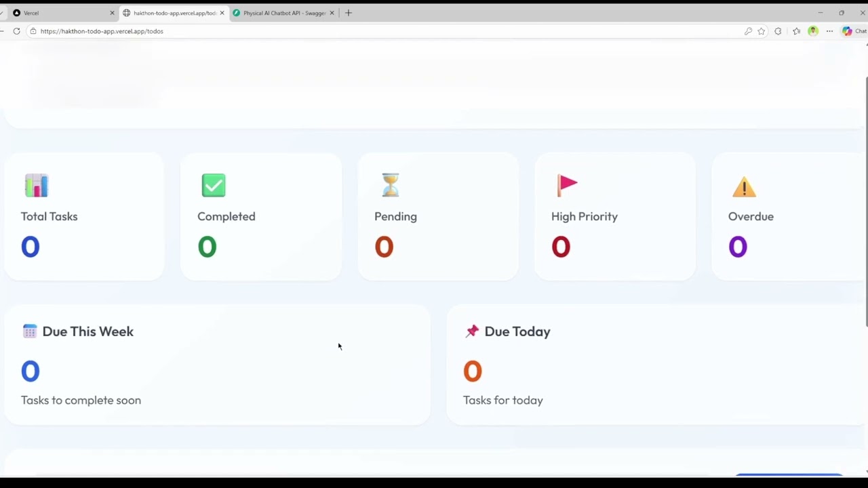The width and height of the screenshot is (868, 488).
Task: Click the red High Priority count
Action: 561,246
